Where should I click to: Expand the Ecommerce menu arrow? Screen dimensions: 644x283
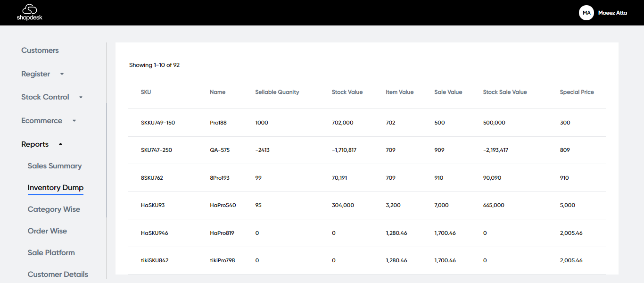74,121
